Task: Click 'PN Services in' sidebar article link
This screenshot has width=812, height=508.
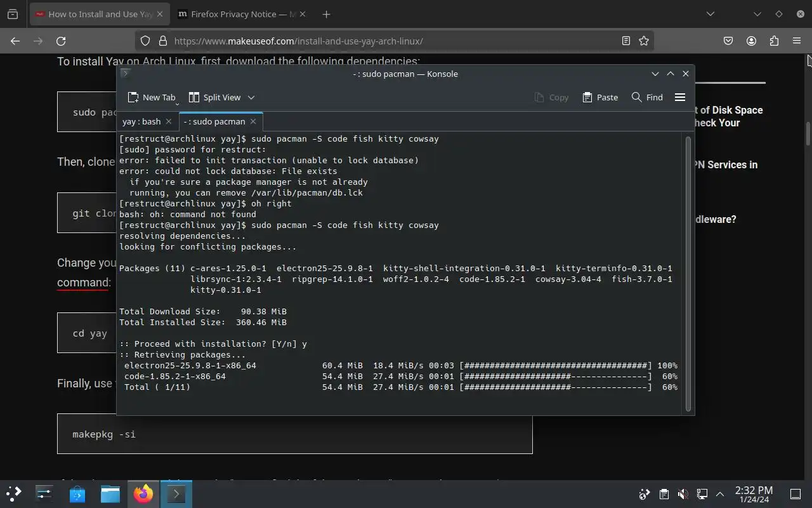Action: coord(726,164)
